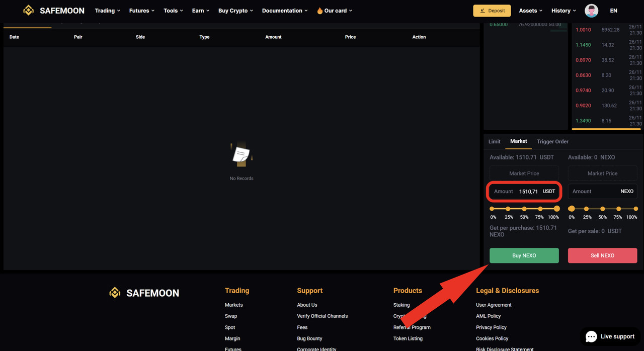644x351 pixels.
Task: Open the Swap footer link
Action: pos(231,316)
